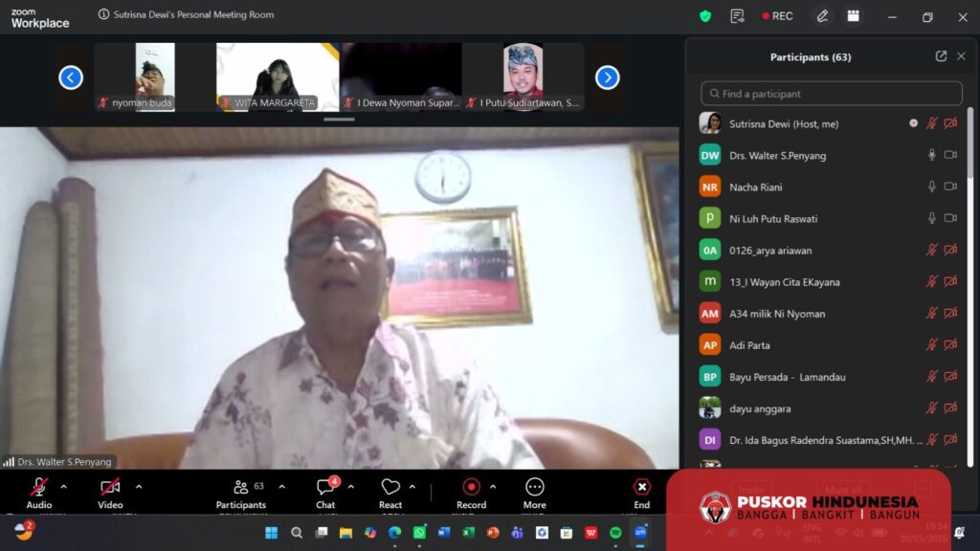
Task: Select WITA MARGARETA video thumbnail
Action: pos(278,77)
